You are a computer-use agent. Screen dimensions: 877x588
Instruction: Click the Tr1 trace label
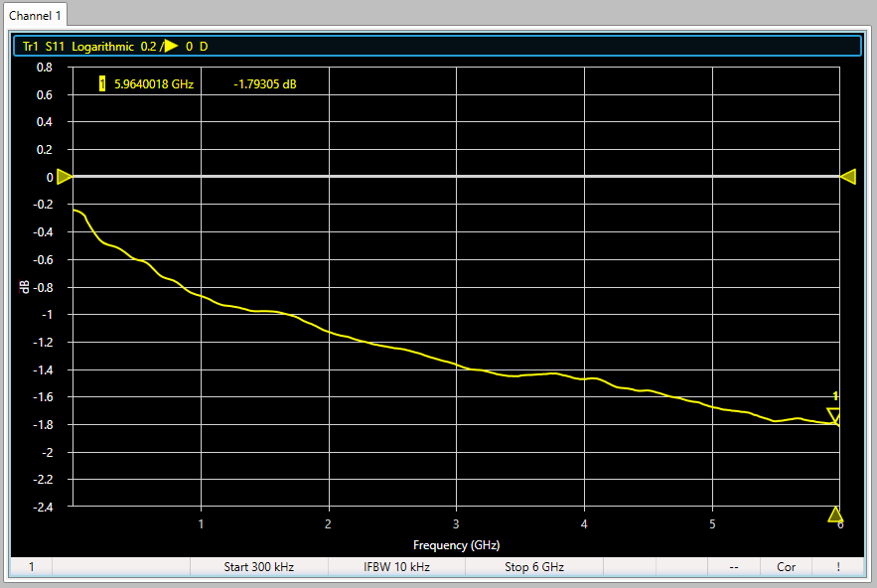pos(31,46)
